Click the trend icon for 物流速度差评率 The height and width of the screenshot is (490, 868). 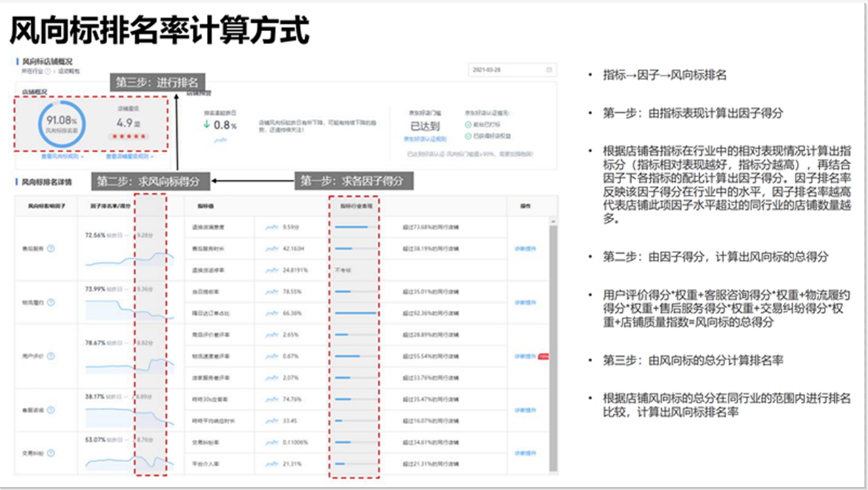271,356
